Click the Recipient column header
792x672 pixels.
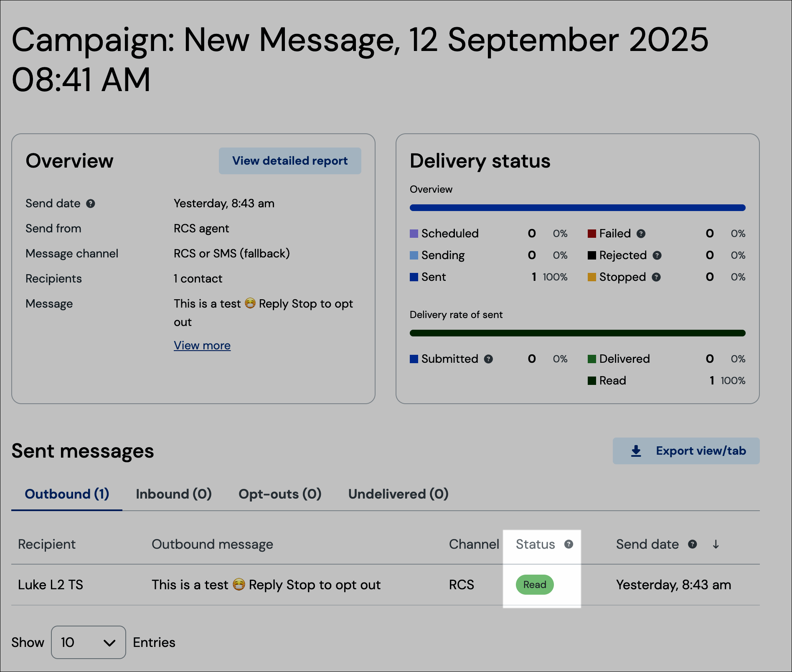click(47, 544)
